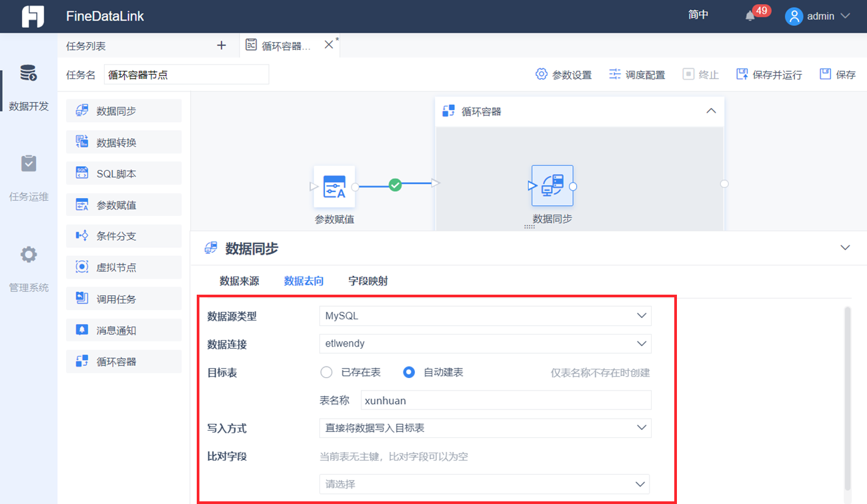Switch language via 简中 selector
The image size is (867, 504).
pos(698,15)
